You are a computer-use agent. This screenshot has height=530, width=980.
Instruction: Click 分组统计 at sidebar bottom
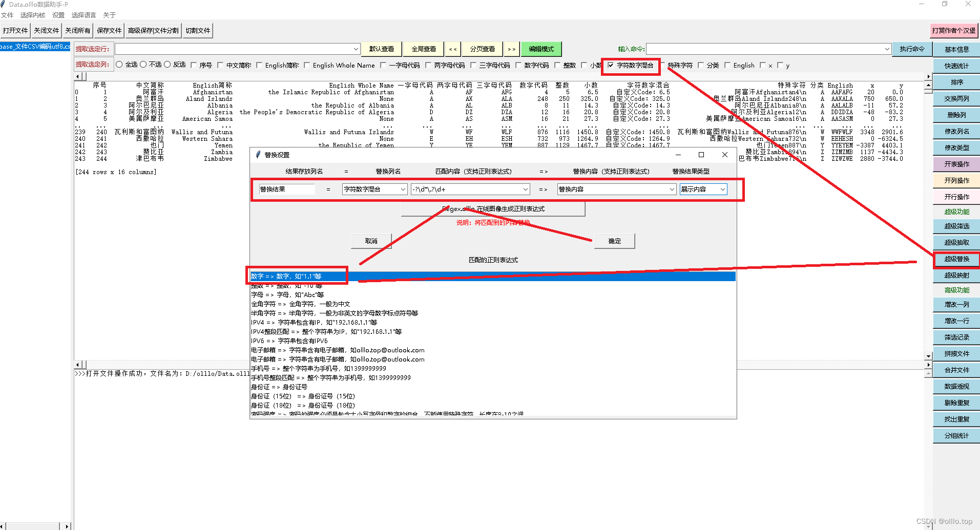955,435
